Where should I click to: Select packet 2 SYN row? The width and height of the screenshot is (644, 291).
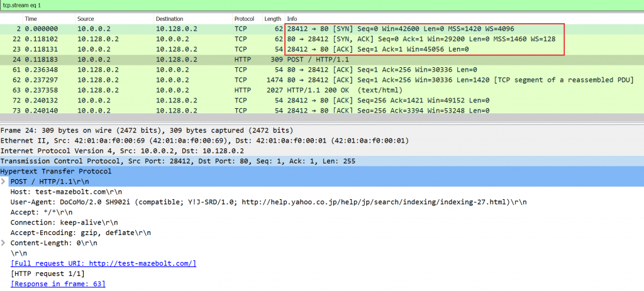pos(322,29)
